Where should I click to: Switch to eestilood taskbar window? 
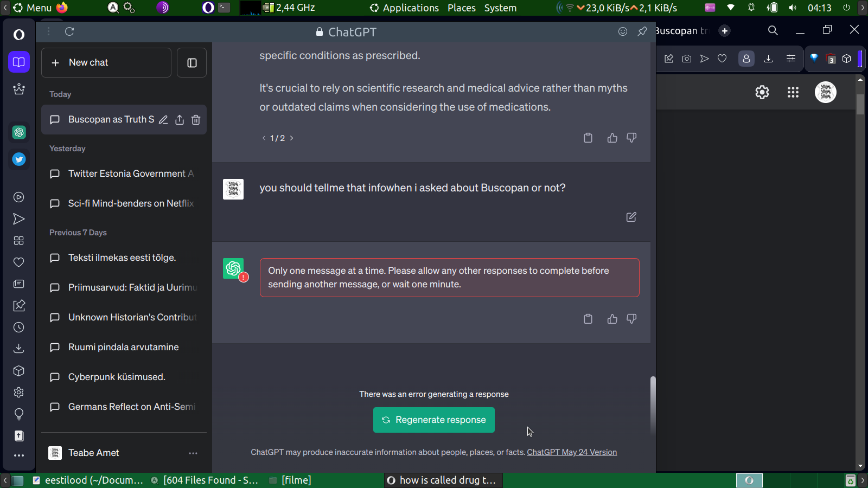pyautogui.click(x=88, y=480)
